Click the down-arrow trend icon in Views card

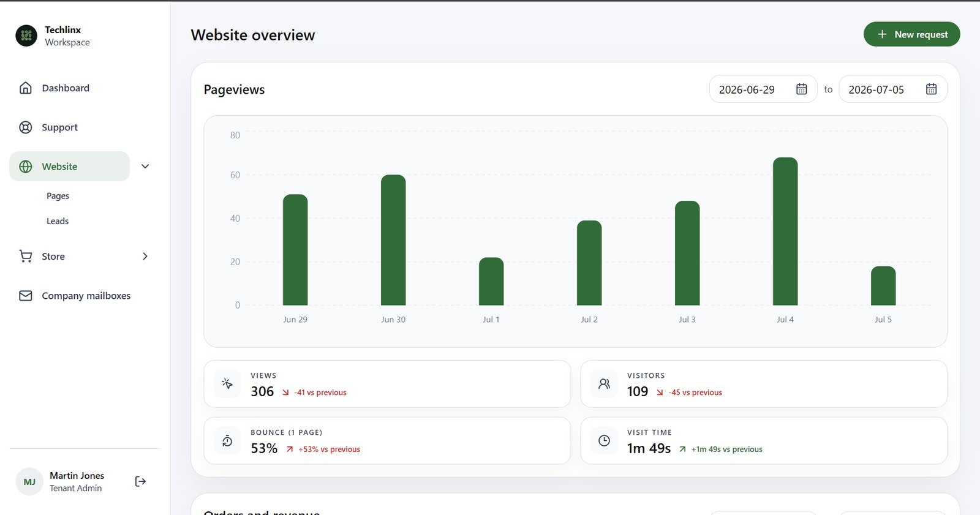click(x=285, y=393)
